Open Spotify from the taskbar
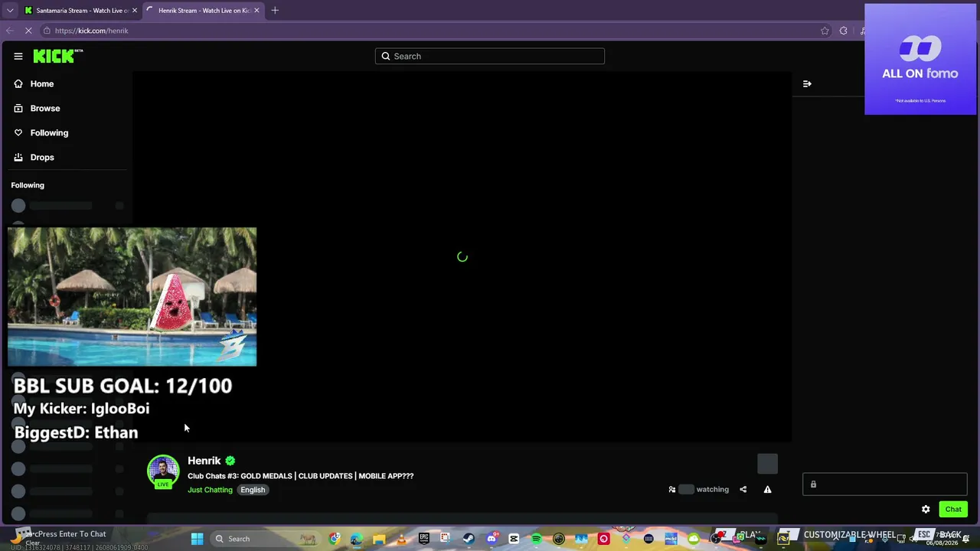The width and height of the screenshot is (980, 551). 536,539
